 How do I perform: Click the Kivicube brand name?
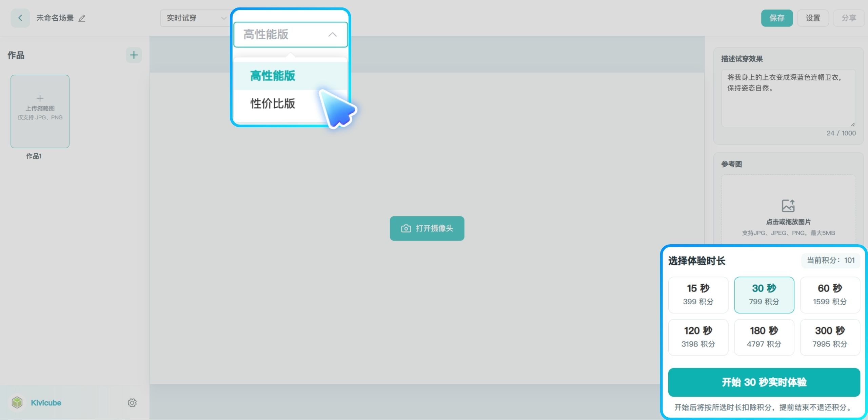(x=46, y=403)
